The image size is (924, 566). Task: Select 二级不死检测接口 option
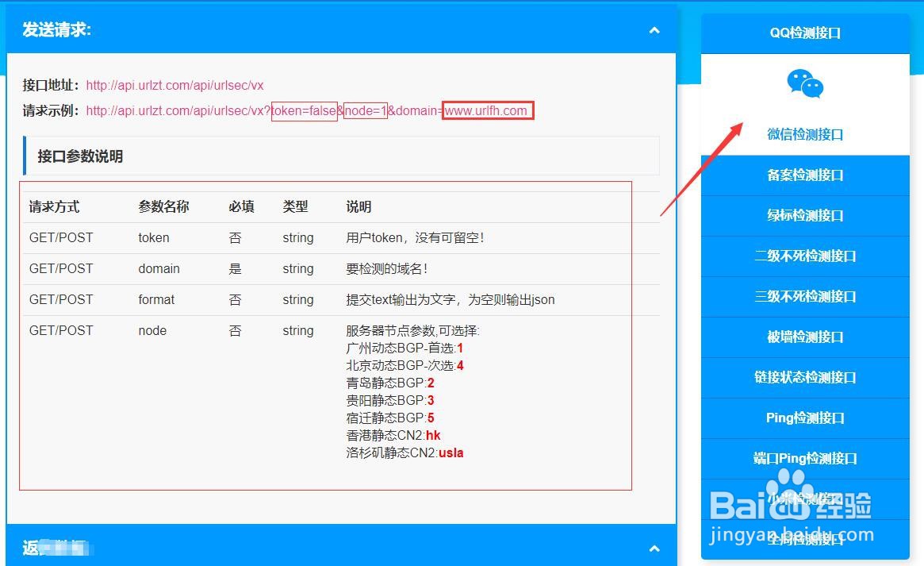(x=805, y=256)
